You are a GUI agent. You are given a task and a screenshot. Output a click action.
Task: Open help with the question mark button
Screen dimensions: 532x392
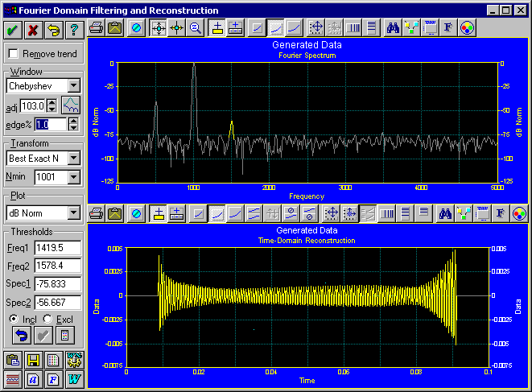tap(74, 30)
